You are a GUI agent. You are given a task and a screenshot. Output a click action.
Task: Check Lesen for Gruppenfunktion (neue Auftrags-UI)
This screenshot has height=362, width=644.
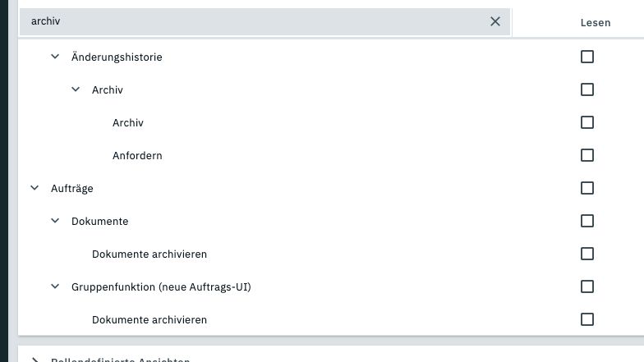586,286
